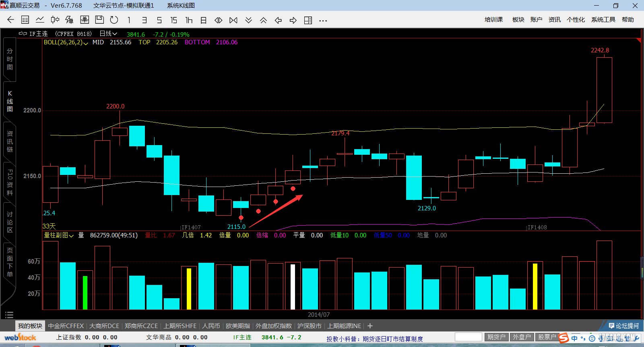This screenshot has height=347, width=644.
Task: Open the 页面下单 side tab
Action: click(x=10, y=262)
